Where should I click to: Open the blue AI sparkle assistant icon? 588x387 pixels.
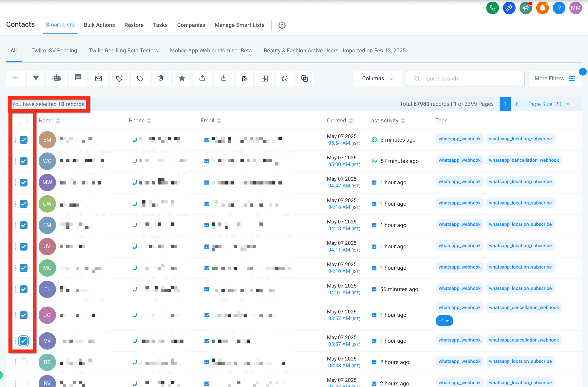(509, 8)
